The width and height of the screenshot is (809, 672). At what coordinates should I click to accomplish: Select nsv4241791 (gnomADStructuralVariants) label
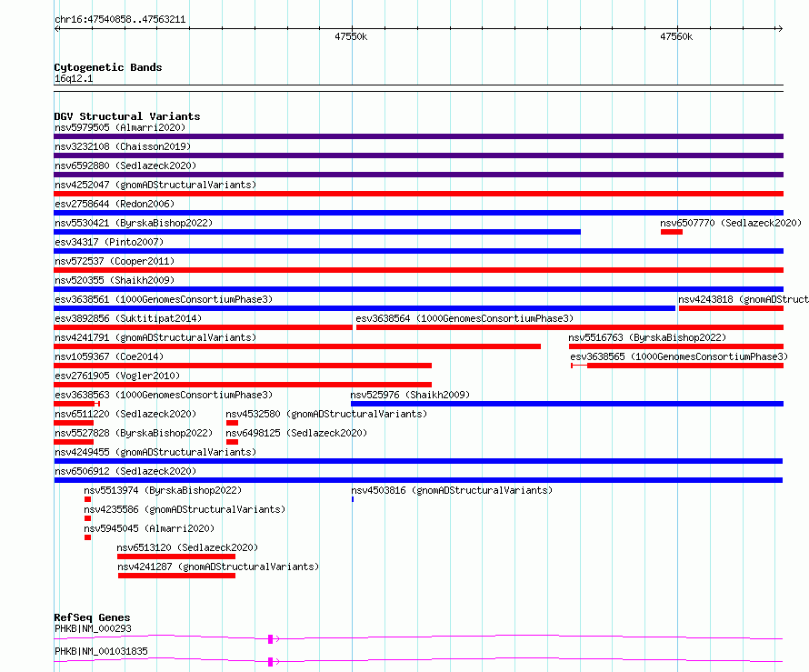(x=155, y=337)
